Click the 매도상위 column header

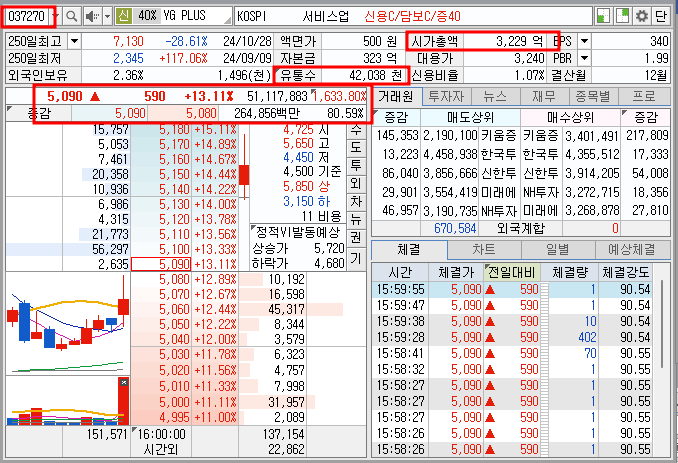[x=470, y=118]
